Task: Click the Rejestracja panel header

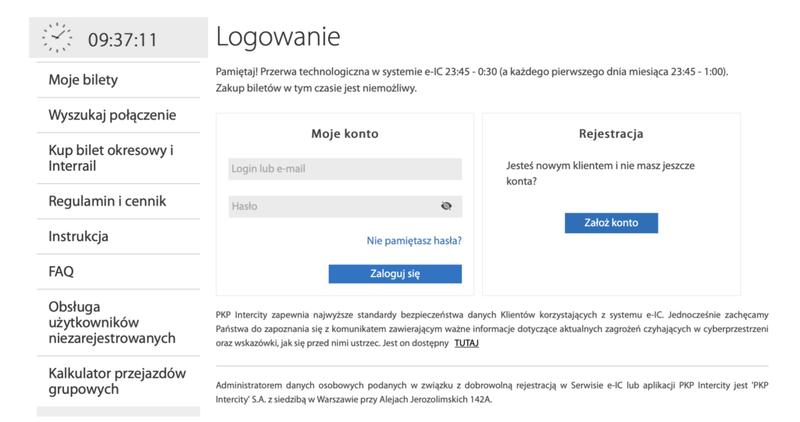Action: point(610,133)
